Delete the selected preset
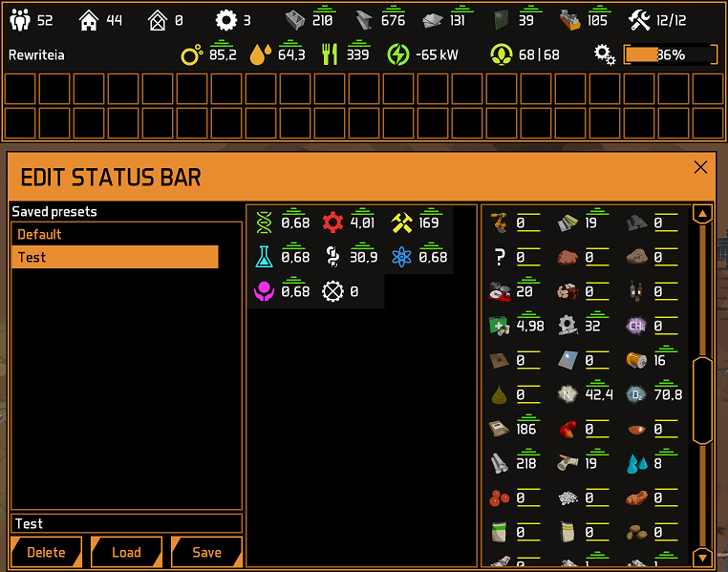This screenshot has width=728, height=572. pos(46,552)
